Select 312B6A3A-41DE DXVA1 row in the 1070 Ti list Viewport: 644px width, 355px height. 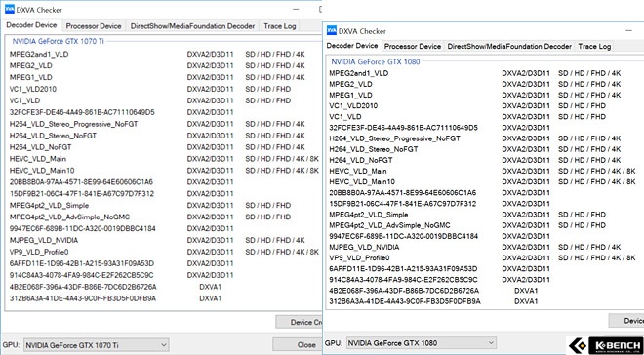click(164, 298)
